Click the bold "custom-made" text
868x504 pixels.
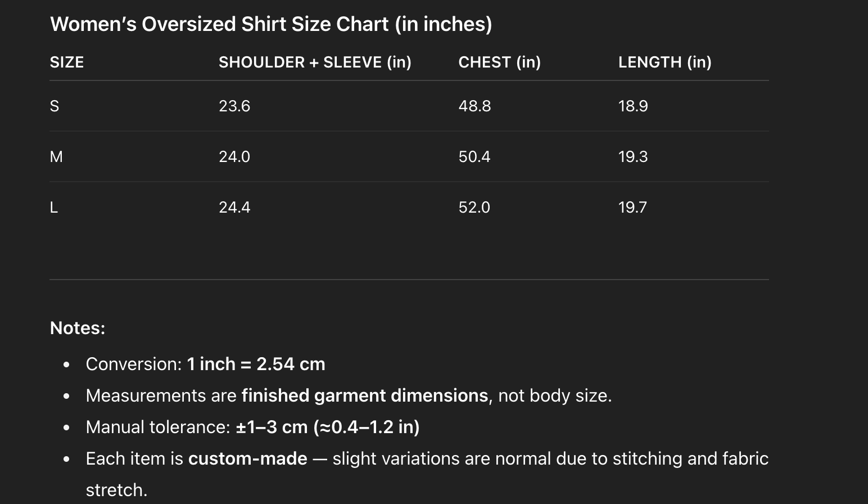[247, 458]
